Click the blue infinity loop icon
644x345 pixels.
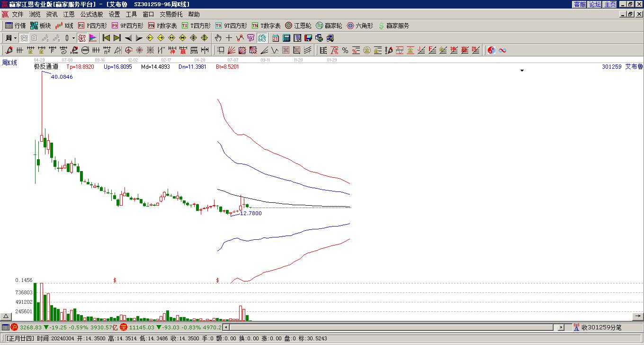(x=502, y=50)
